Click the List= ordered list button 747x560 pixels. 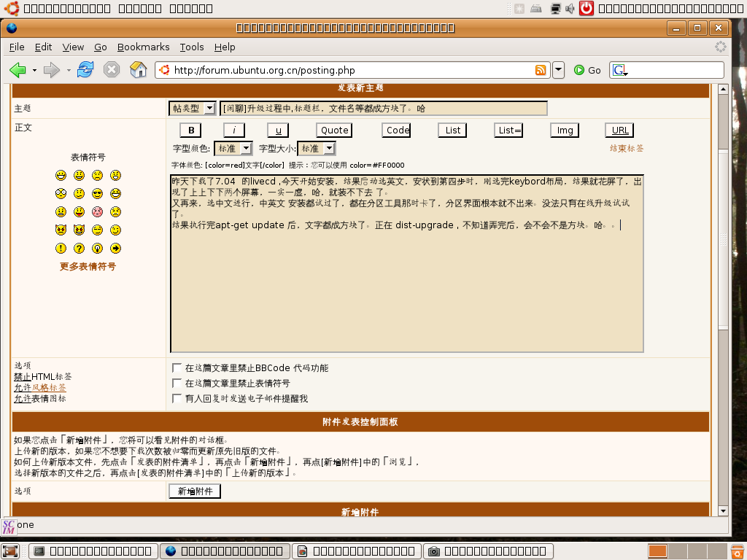[508, 131]
